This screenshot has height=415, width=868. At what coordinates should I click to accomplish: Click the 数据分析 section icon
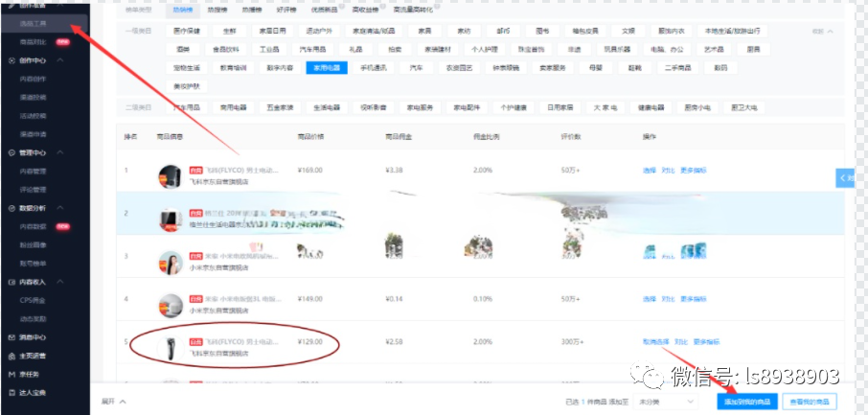(x=11, y=208)
